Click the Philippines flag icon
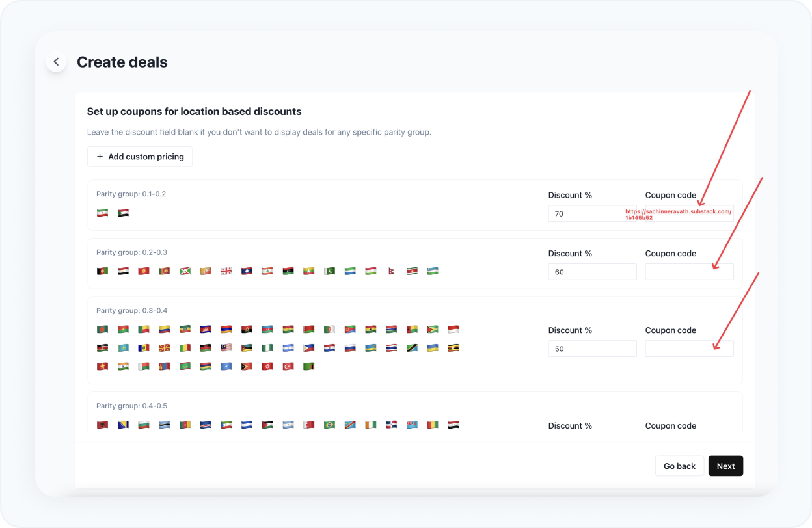This screenshot has width=812, height=528. coord(308,347)
